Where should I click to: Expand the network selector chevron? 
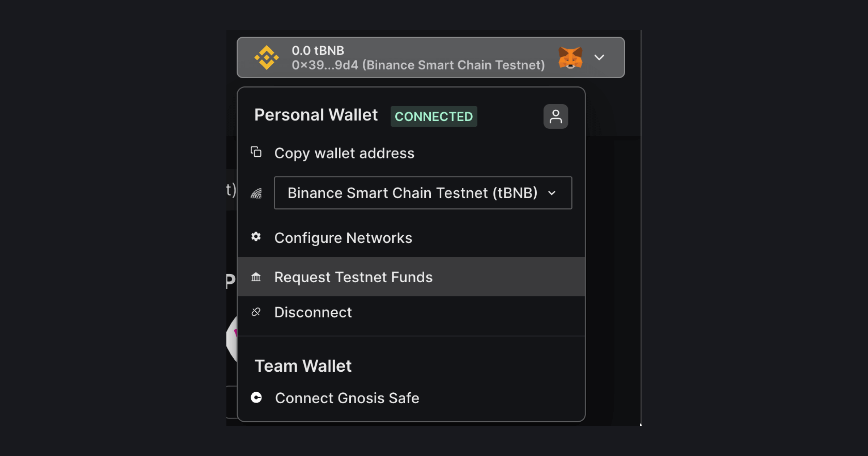click(552, 193)
